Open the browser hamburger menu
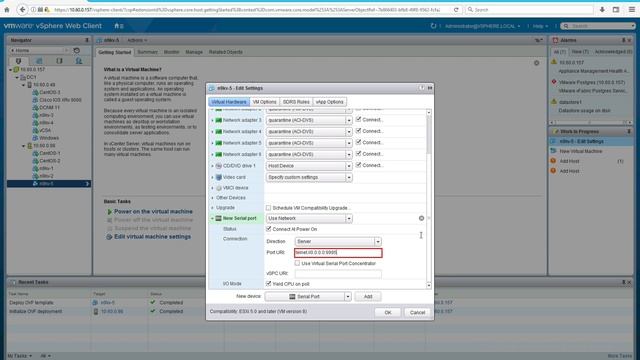640x360 pixels. (632, 9)
